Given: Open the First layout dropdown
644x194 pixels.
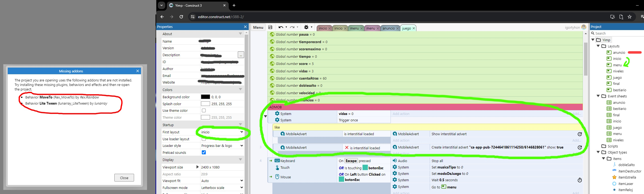Looking at the screenshot, I should [222, 132].
